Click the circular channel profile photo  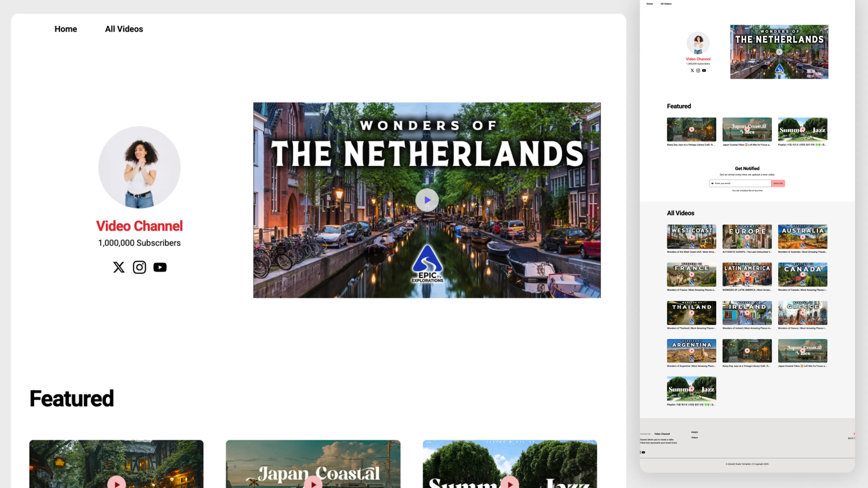tap(139, 167)
